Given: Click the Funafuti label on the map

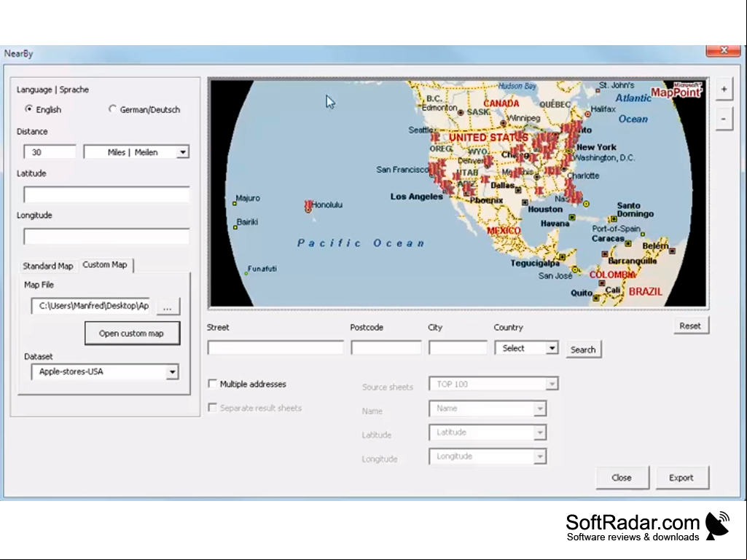Looking at the screenshot, I should tap(262, 269).
